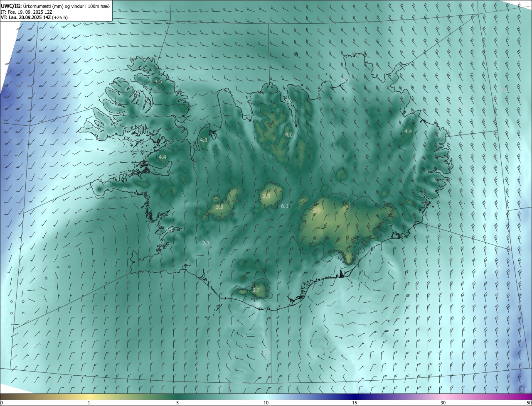Viewport: 532px width, 406px height.
Task: Select the 3.7 value label on the map
Action: (x=256, y=290)
